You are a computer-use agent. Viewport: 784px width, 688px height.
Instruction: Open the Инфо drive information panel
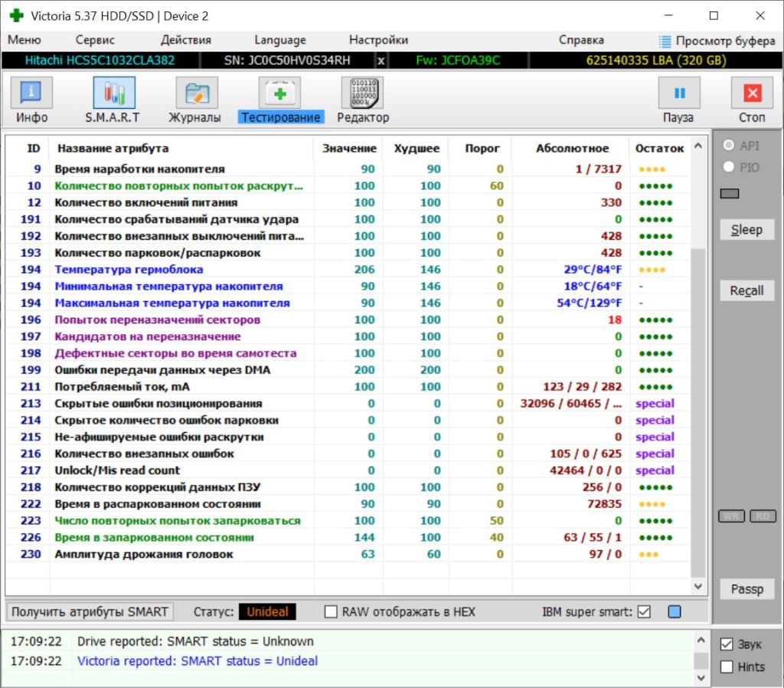click(31, 100)
